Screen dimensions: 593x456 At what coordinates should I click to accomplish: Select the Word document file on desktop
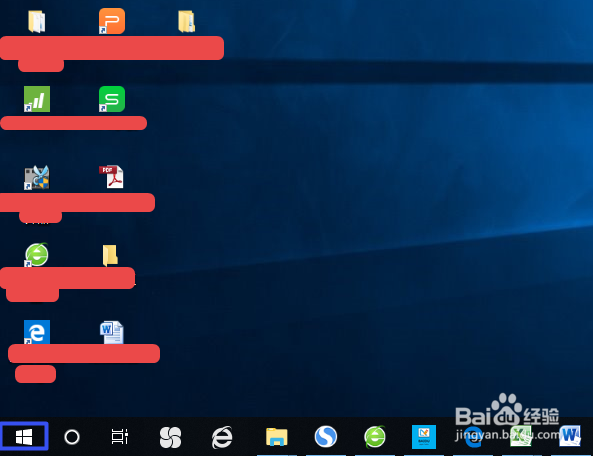click(x=112, y=332)
